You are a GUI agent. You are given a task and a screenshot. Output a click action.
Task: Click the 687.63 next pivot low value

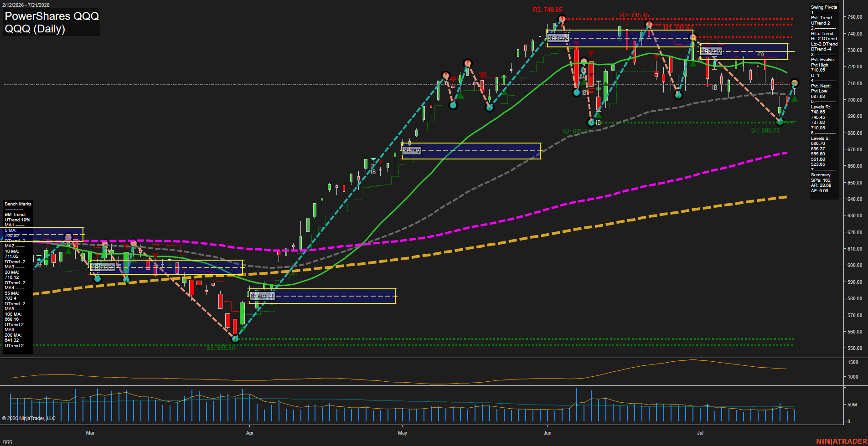pyautogui.click(x=818, y=97)
